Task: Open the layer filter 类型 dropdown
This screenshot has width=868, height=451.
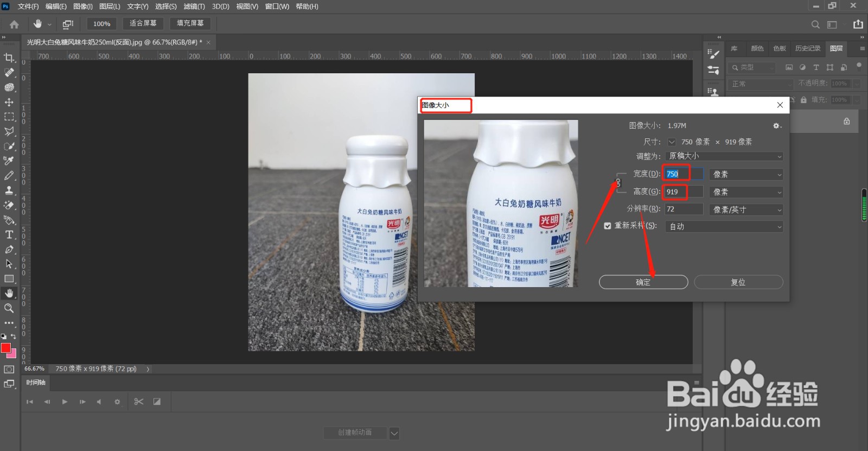Action: (752, 67)
